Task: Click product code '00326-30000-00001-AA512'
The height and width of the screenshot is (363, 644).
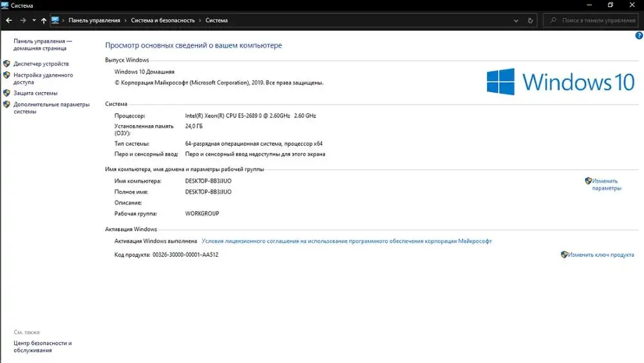Action: pyautogui.click(x=185, y=255)
